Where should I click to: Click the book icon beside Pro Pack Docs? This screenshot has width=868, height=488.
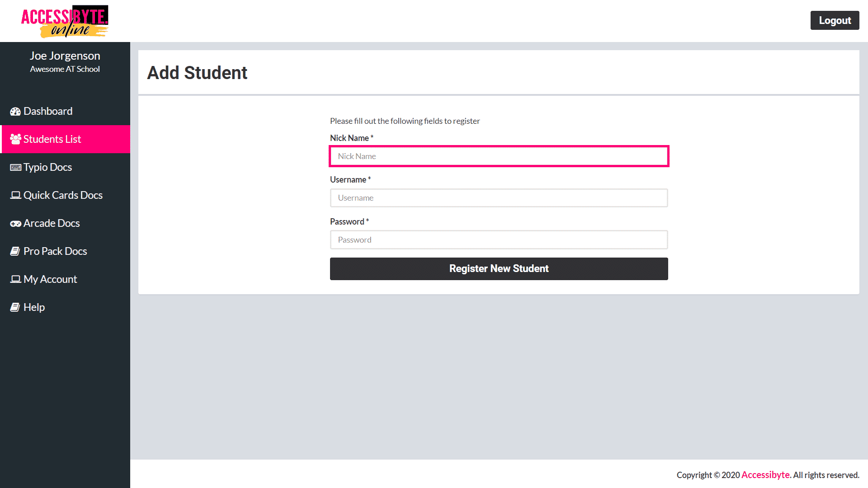tap(16, 251)
